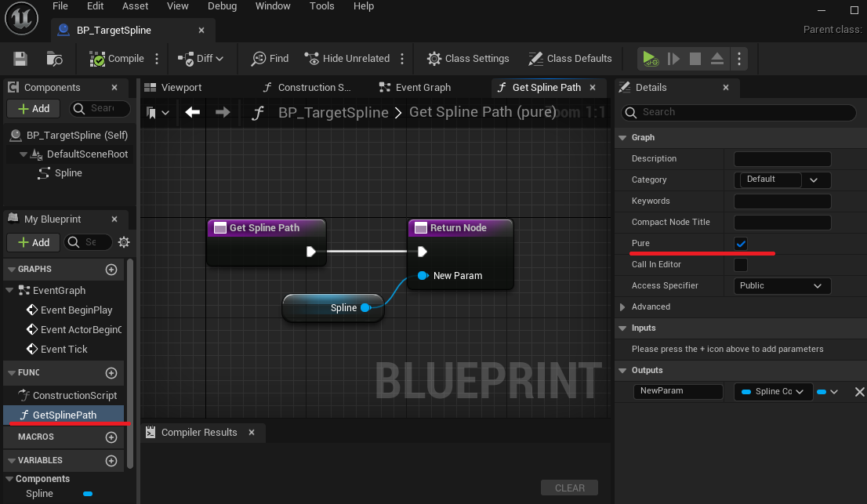
Task: Click the Eject icon in play toolbar
Action: click(x=717, y=59)
